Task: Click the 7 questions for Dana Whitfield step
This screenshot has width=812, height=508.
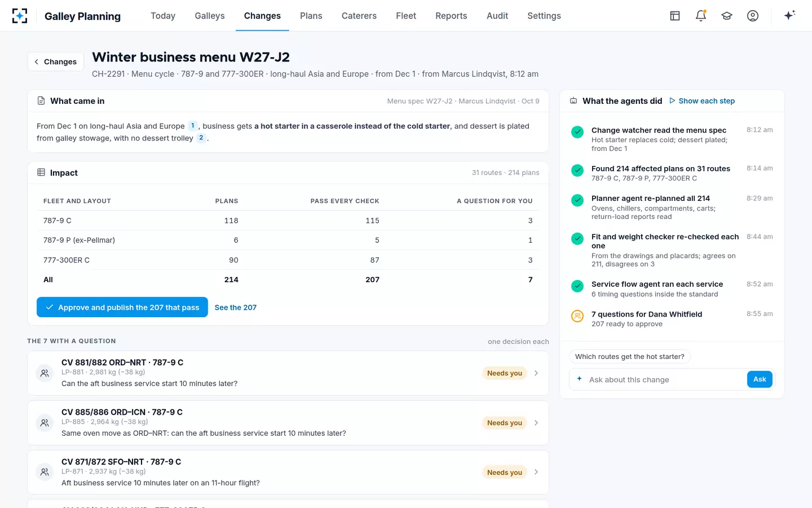Action: (x=672, y=319)
